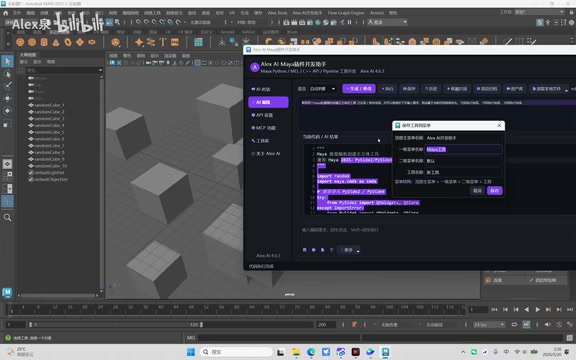Click the purple 生成 / 修改 button
Viewport: 576px width, 360px height.
tap(359, 89)
